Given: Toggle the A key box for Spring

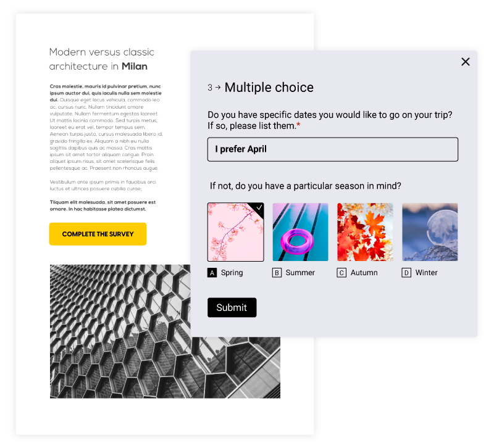Looking at the screenshot, I should (x=212, y=273).
